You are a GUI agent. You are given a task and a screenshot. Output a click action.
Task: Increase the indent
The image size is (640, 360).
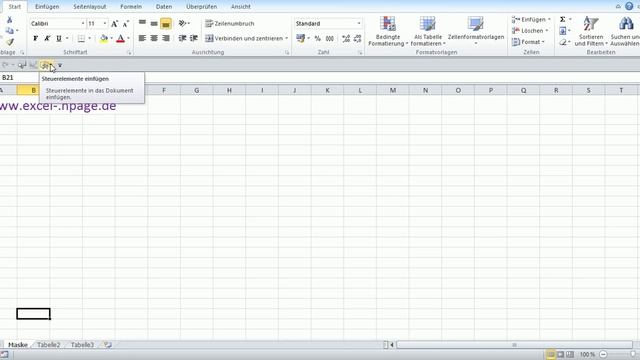pyautogui.click(x=194, y=38)
